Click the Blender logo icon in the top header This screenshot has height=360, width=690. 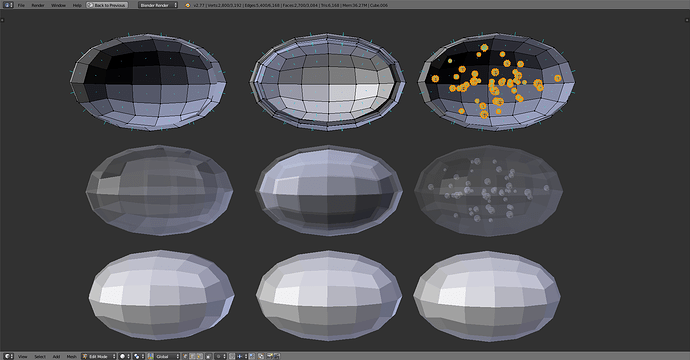coord(188,5)
